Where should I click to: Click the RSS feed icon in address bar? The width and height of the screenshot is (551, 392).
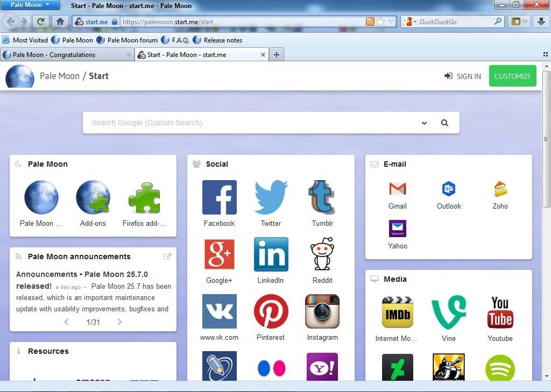(370, 22)
